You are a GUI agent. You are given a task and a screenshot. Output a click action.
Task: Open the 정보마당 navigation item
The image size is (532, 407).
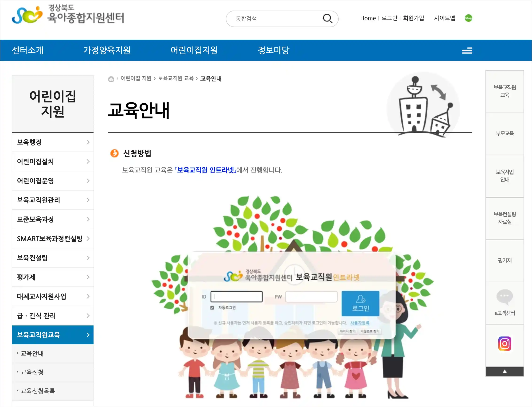coord(274,50)
